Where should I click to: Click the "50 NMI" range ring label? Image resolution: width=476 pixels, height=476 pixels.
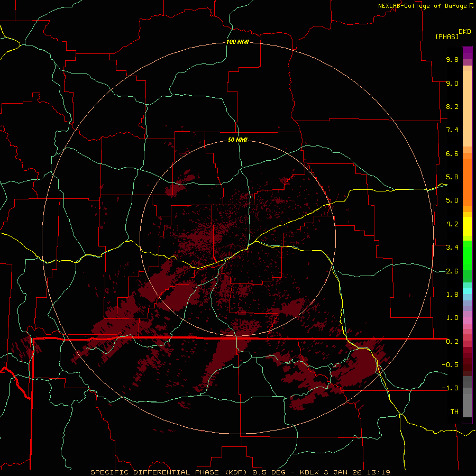point(237,140)
